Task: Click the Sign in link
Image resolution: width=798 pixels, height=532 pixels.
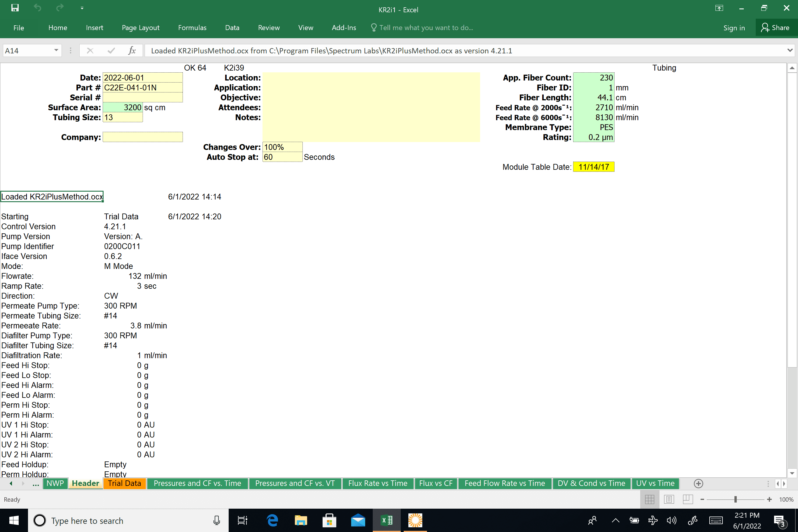Action: tap(734, 28)
